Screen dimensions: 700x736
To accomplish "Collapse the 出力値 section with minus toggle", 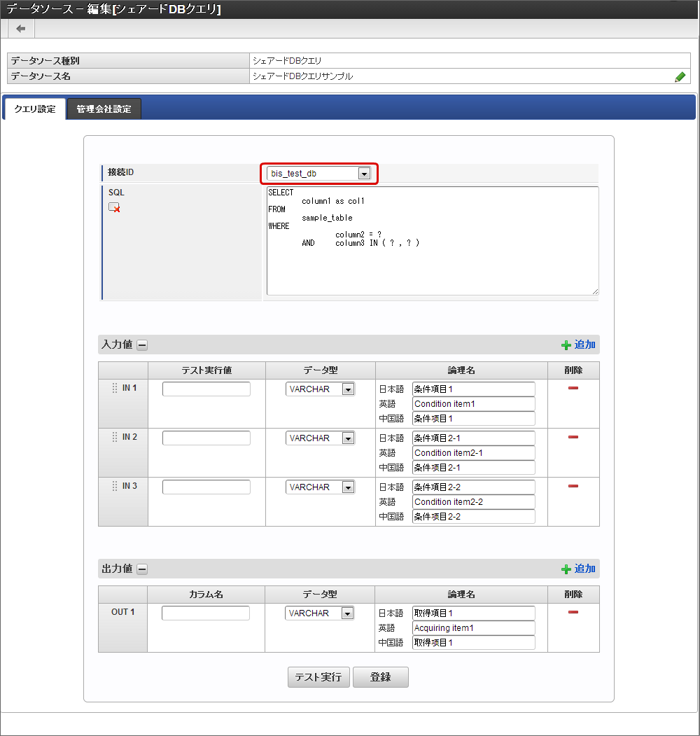I will 142,569.
